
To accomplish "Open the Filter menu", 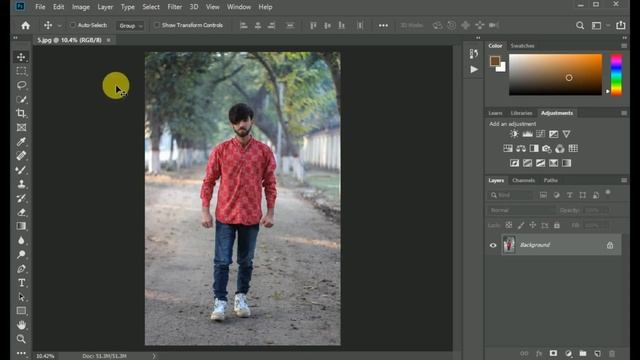I will 175,7.
